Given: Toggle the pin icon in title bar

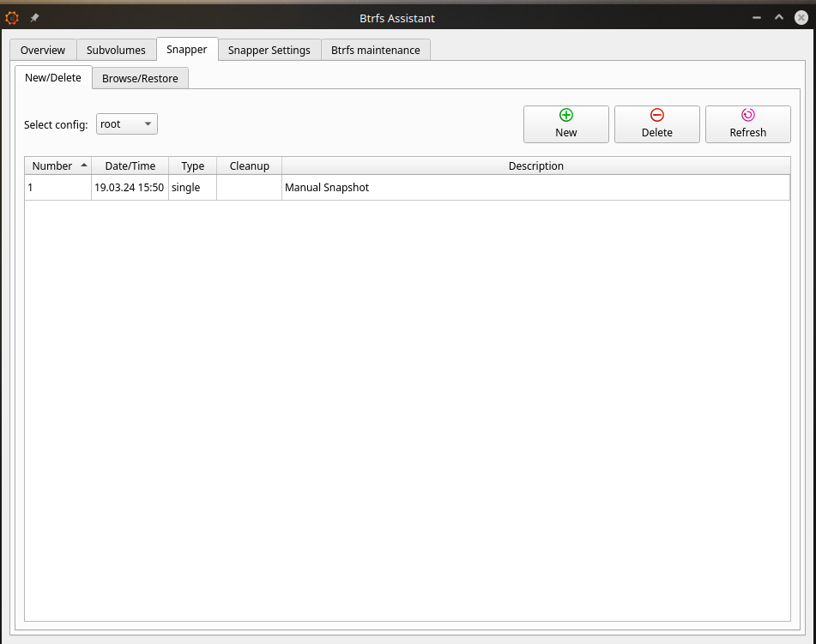Looking at the screenshot, I should click(x=34, y=17).
